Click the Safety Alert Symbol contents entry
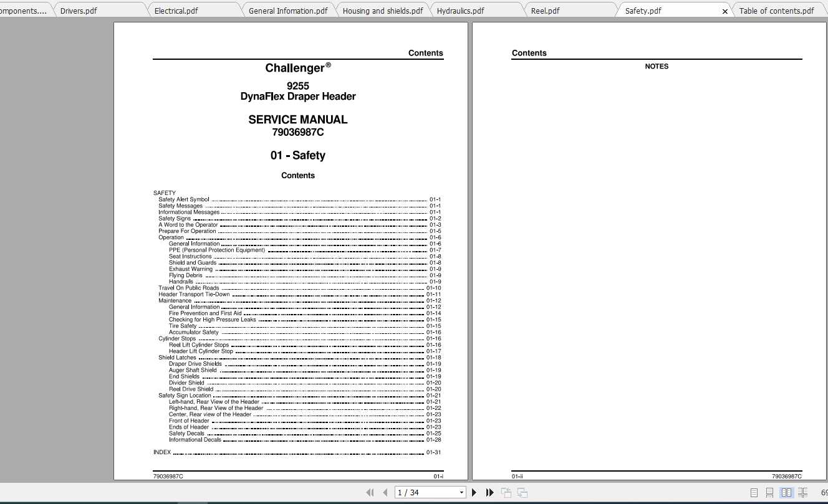Screen dimensions: 828x504 (x=299, y=199)
